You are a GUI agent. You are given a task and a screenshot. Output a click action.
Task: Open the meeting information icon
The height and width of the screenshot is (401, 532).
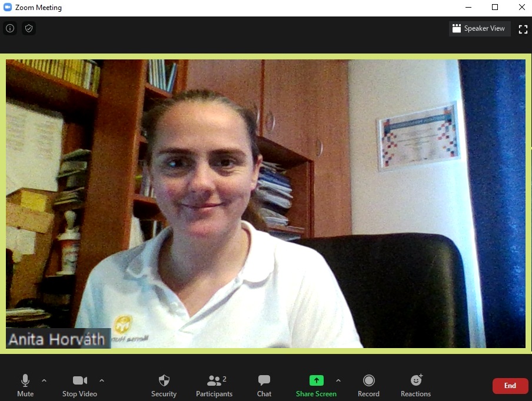point(10,28)
